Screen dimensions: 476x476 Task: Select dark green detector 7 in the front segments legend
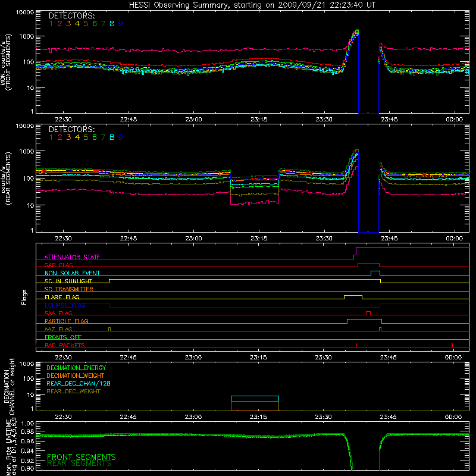pos(103,24)
